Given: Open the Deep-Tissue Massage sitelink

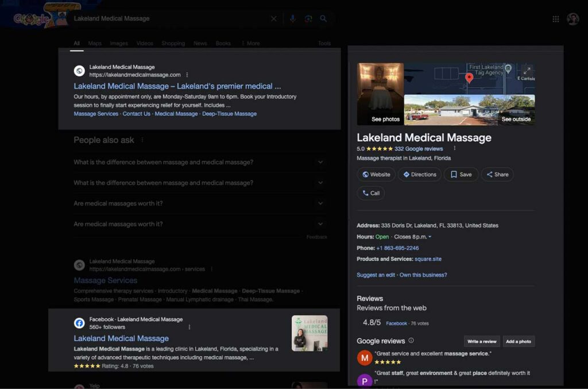Looking at the screenshot, I should point(230,114).
